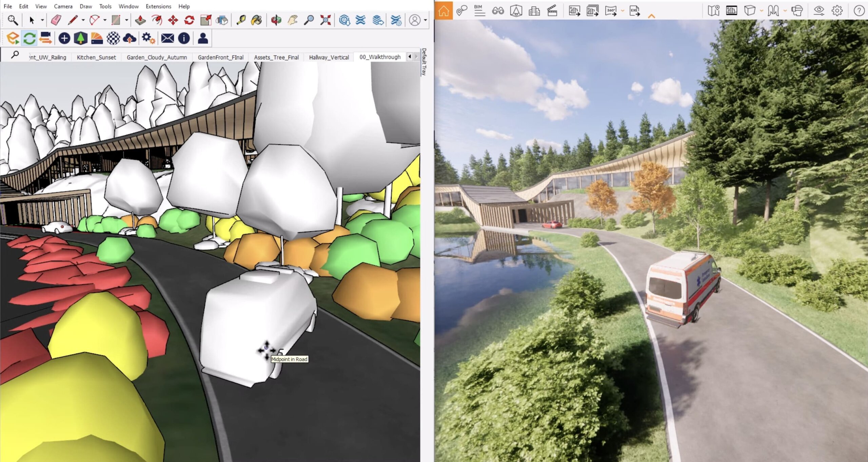Open the Video Editor clapperboard
Screen dimensions: 868x462
tap(552, 11)
